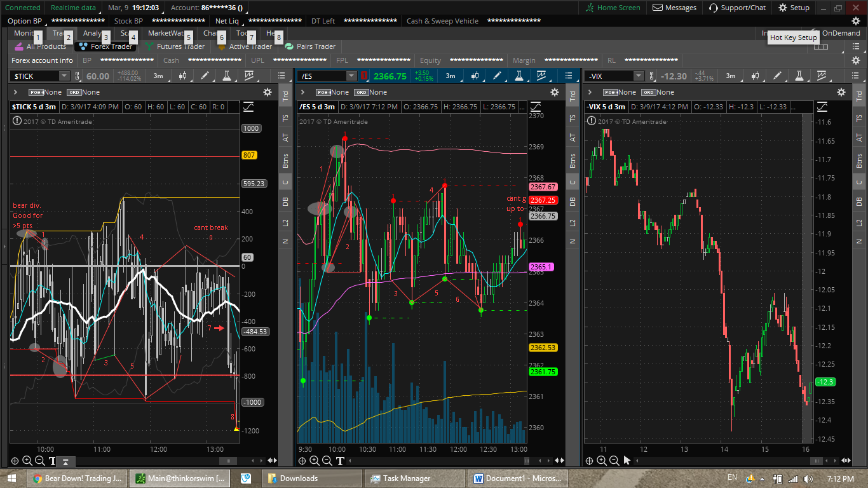Expand the POS/ORD row on $TICK chart
This screenshot has height=488, width=868.
pos(15,92)
